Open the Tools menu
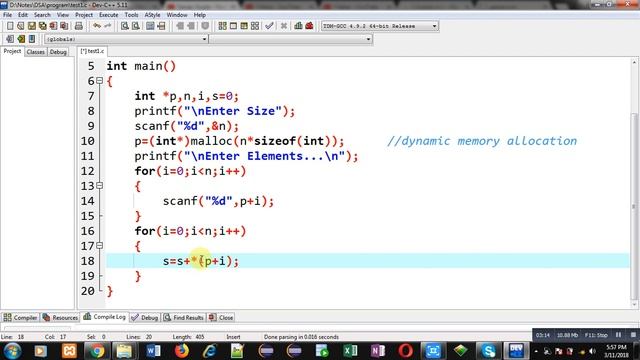This screenshot has height=360, width=640. coord(131,15)
